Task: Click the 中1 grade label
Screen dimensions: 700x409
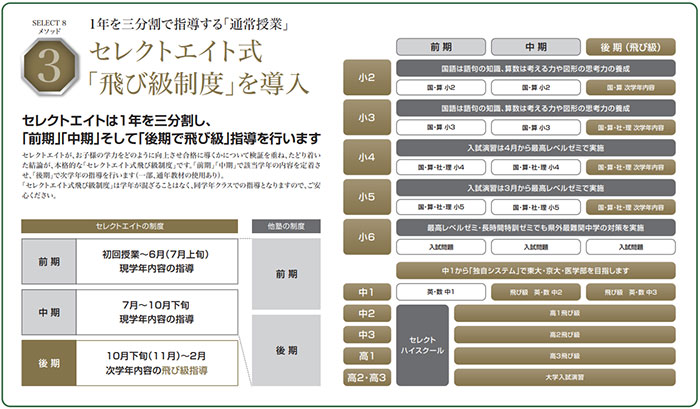Action: (x=367, y=292)
